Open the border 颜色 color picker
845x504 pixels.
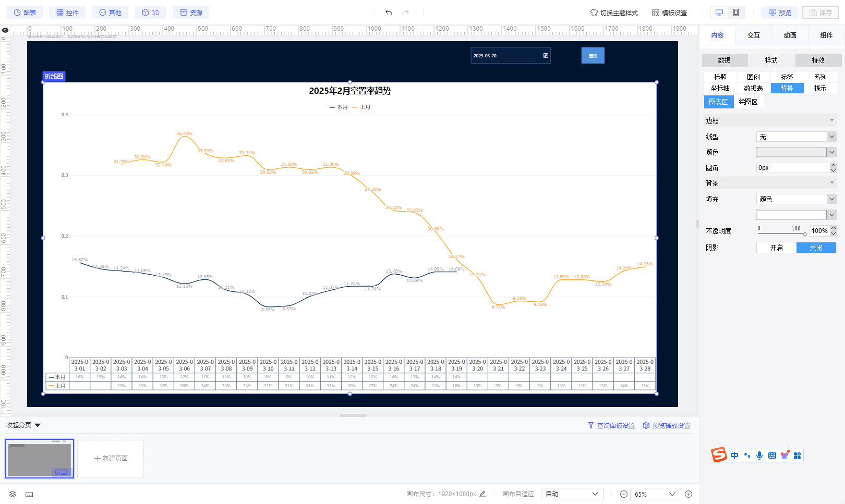(x=796, y=152)
